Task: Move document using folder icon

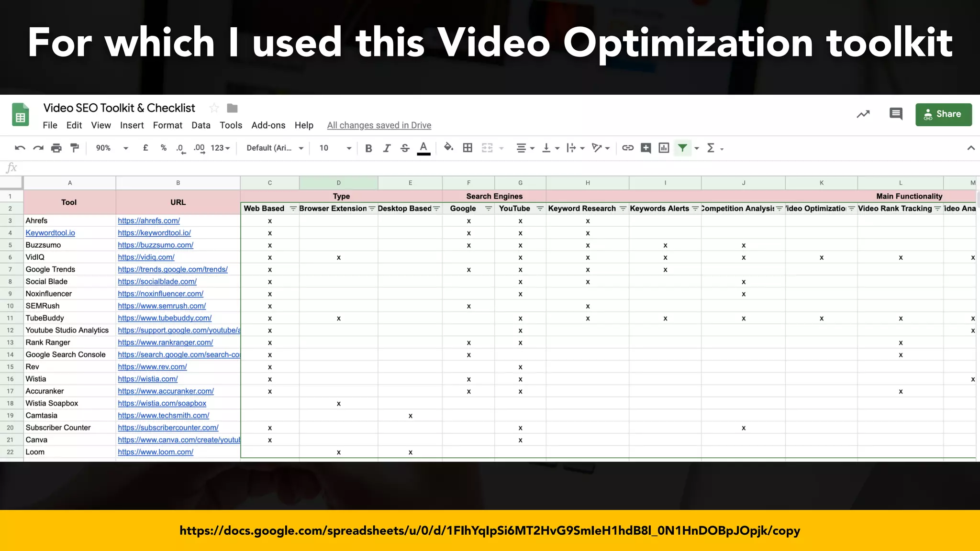Action: [x=233, y=108]
